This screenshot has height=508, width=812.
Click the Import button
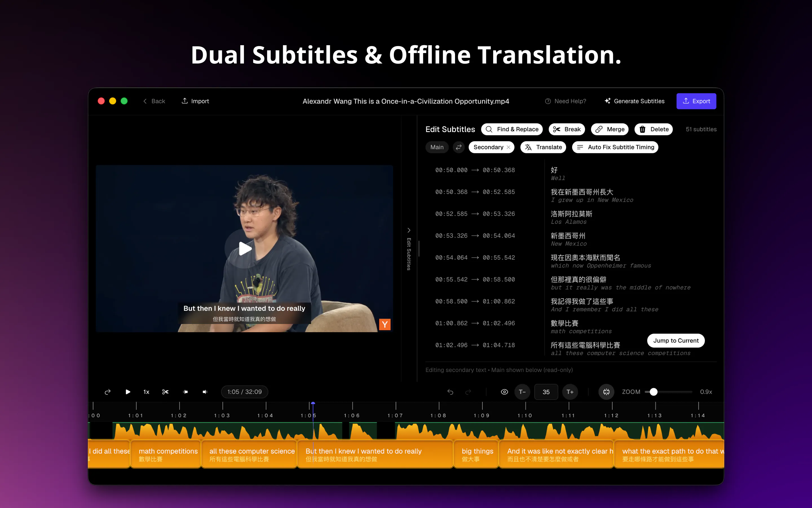coord(195,101)
